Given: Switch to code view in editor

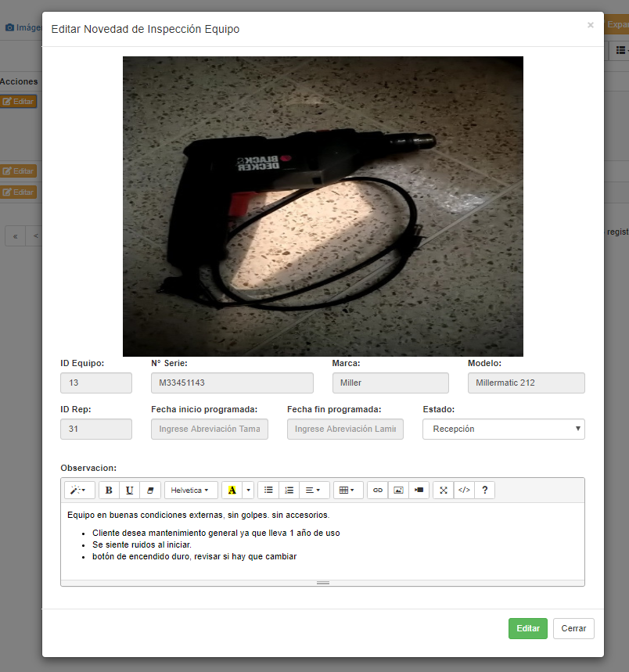Looking at the screenshot, I should click(464, 491).
